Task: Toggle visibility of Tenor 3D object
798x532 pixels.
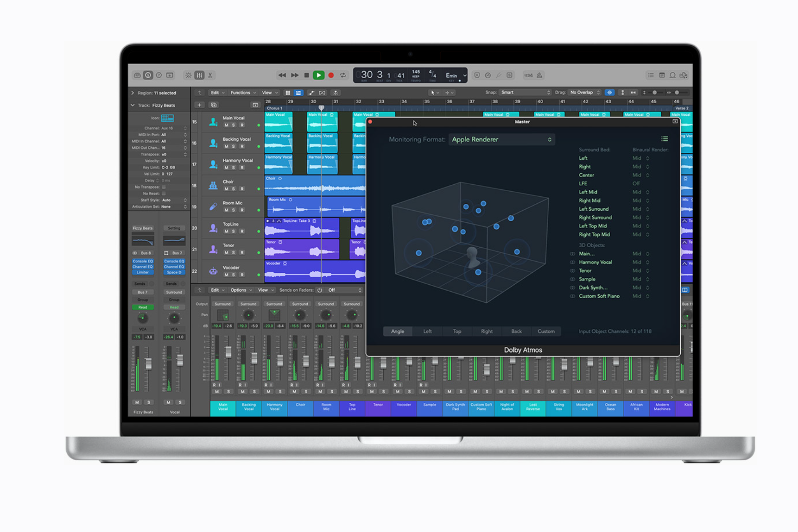Action: (572, 271)
